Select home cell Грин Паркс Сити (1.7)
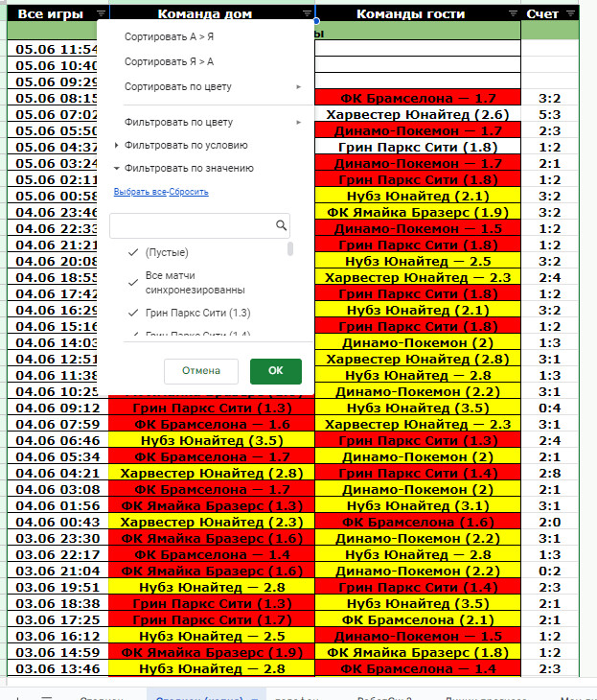Viewport: 597px width, 700px height. [212, 619]
